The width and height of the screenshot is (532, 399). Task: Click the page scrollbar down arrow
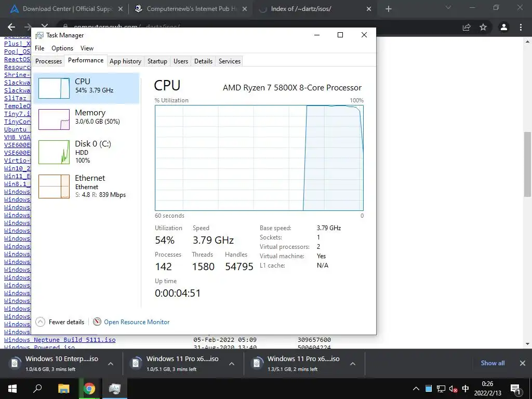tap(527, 344)
